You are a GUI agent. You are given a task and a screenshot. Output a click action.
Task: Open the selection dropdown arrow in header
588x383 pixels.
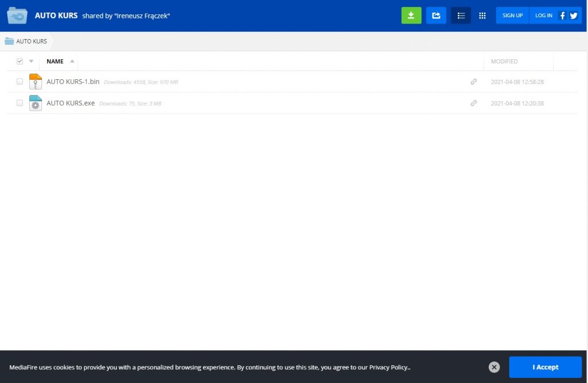(31, 61)
